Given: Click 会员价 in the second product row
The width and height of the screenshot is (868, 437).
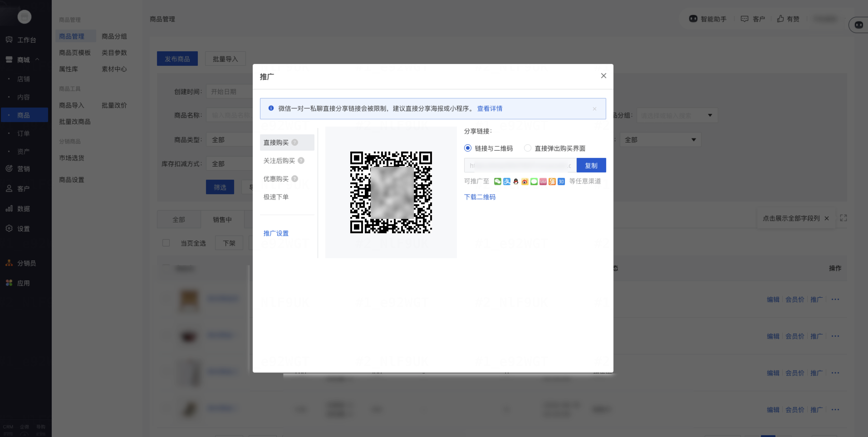Looking at the screenshot, I should 795,336.
